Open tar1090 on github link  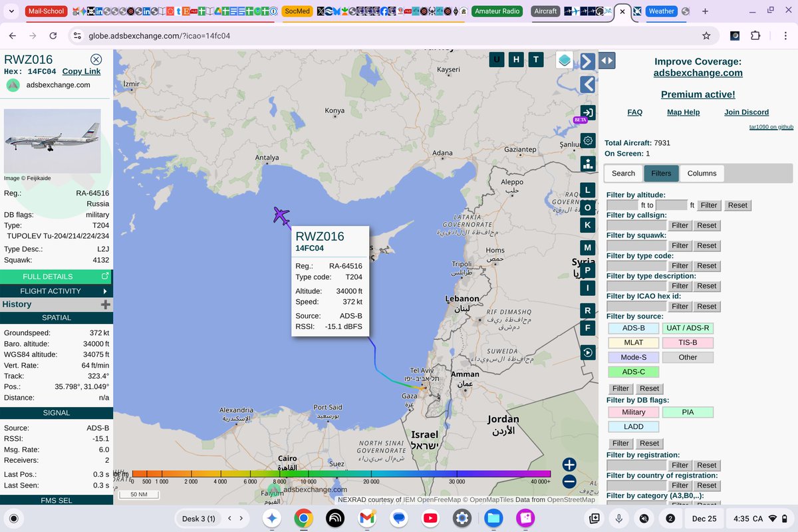coord(771,126)
